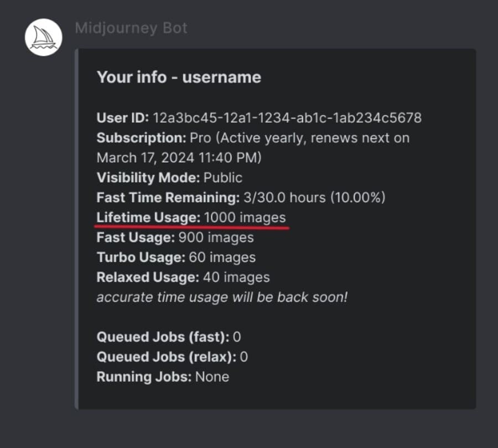Click the Midjourney Bot sailboat avatar
This screenshot has height=448, width=498.
pos(44,37)
